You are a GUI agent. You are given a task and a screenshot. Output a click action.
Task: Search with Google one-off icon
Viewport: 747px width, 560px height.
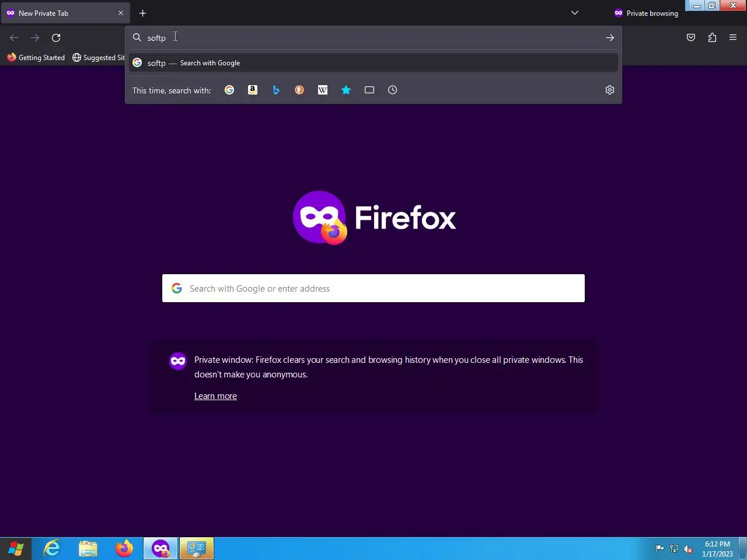coord(229,90)
